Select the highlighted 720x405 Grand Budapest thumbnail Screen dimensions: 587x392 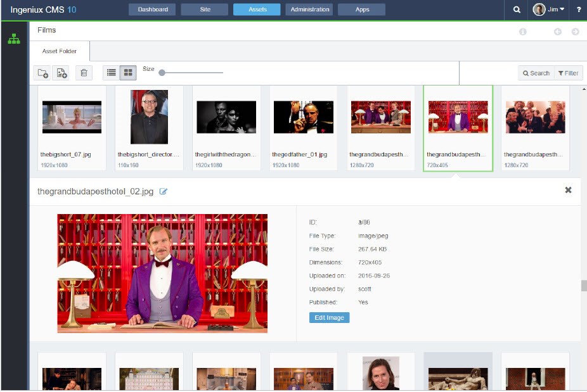(458, 117)
